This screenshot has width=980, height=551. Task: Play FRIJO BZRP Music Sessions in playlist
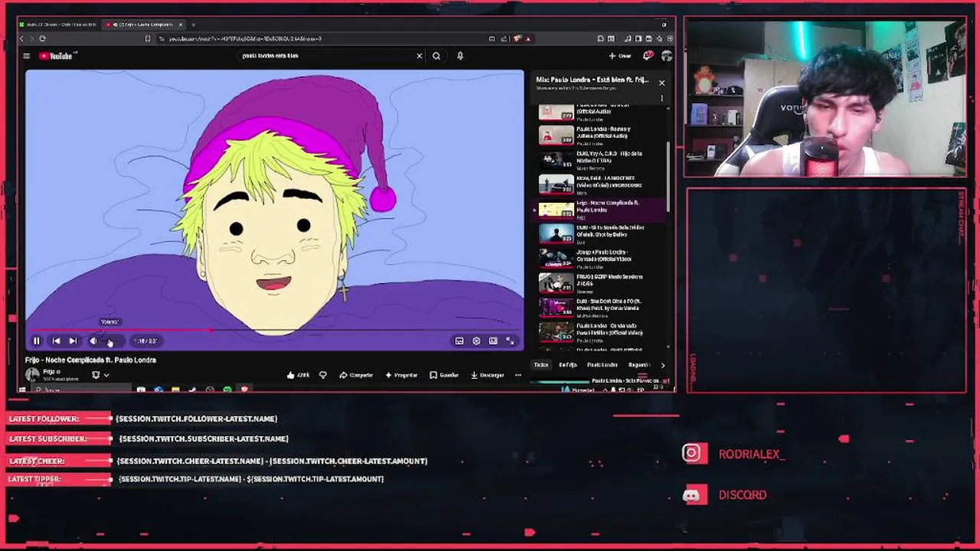[x=597, y=282]
